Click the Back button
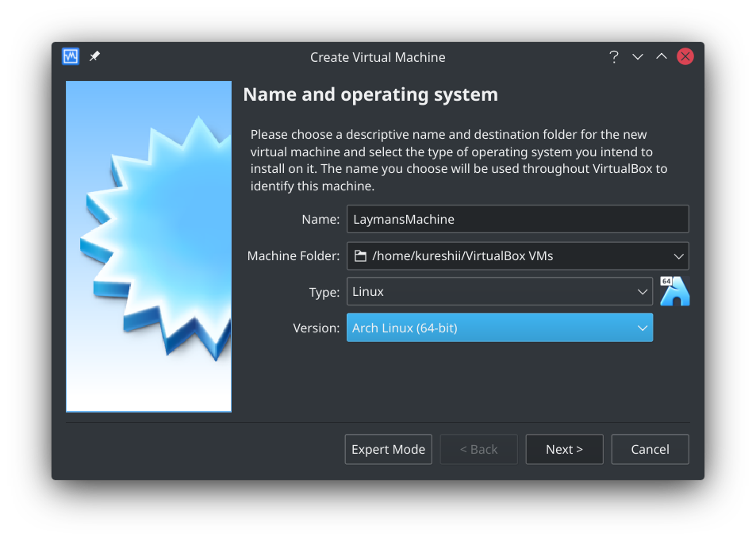 (x=478, y=450)
